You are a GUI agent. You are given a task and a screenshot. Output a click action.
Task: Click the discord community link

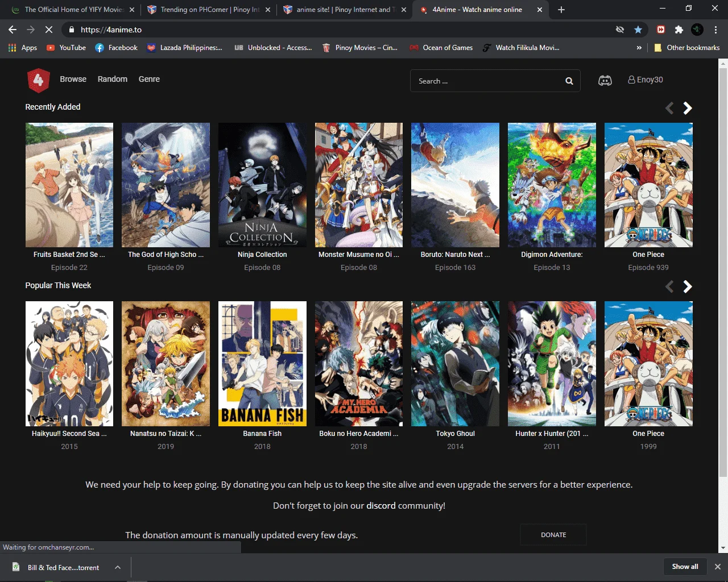pyautogui.click(x=381, y=505)
